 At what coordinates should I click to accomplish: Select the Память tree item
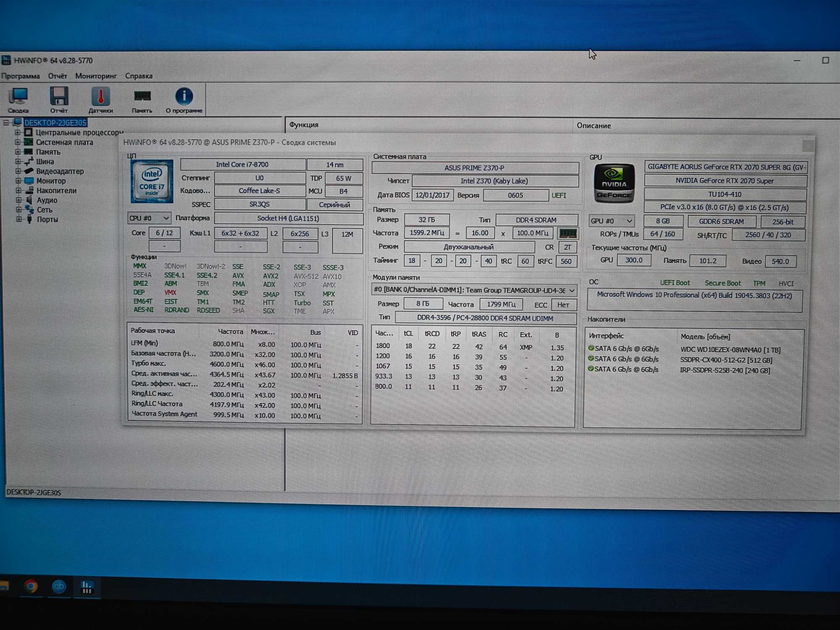(48, 152)
